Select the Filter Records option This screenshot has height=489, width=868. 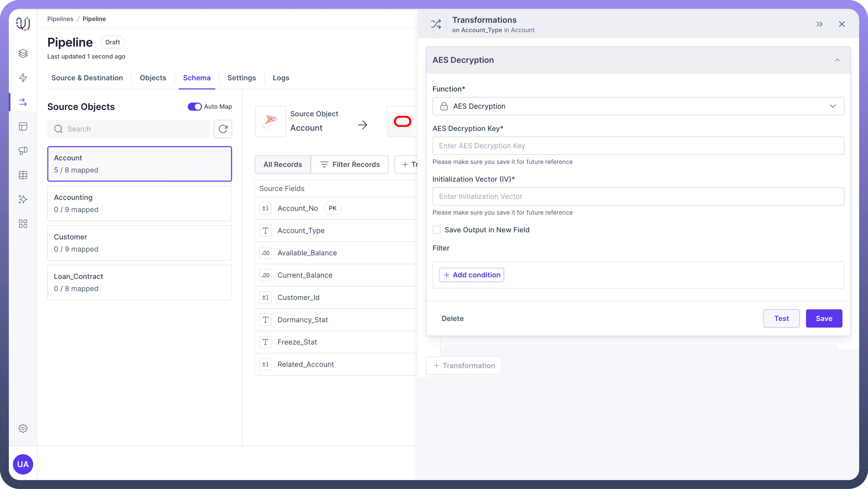tap(349, 164)
